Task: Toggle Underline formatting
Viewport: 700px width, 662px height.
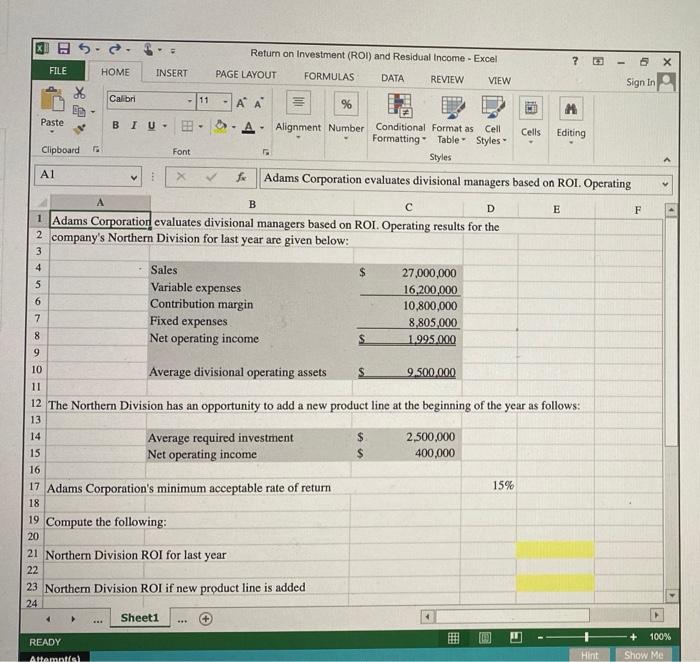Action: point(151,126)
